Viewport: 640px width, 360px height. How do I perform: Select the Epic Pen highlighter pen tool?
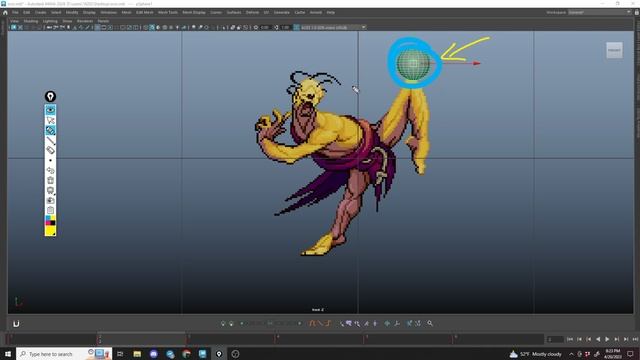point(50,130)
